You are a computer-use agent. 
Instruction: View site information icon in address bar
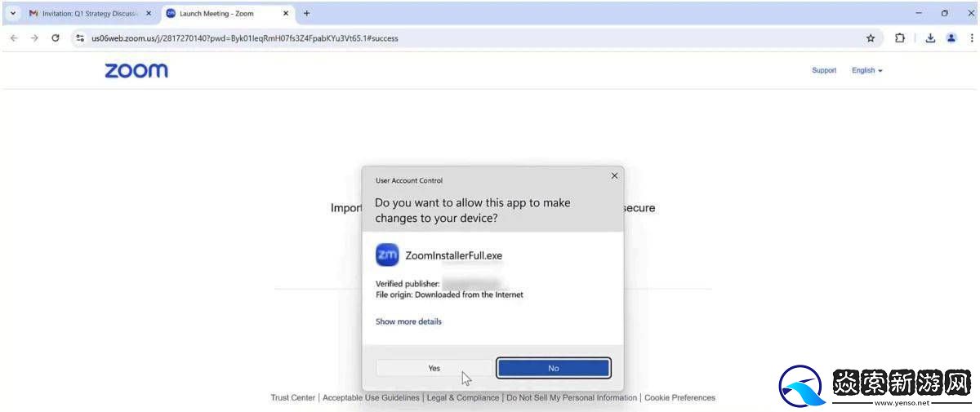point(80,38)
